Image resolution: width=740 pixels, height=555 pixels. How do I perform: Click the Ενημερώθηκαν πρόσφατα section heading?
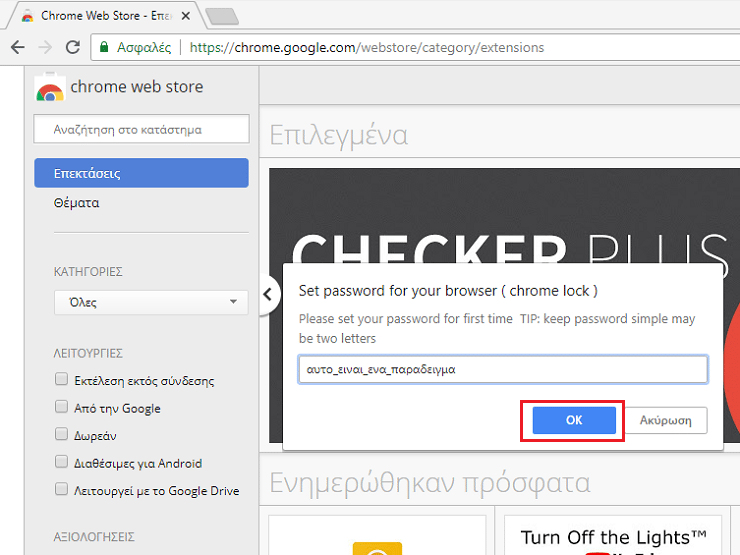click(429, 483)
